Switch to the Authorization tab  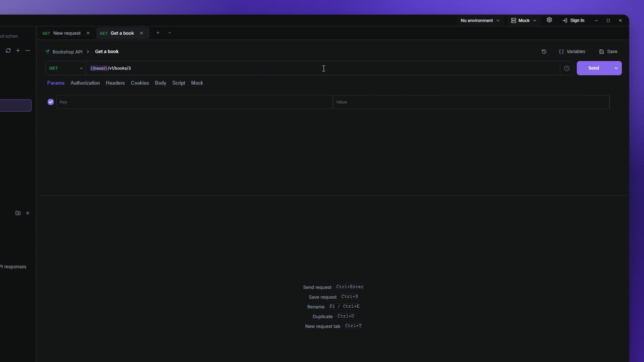pos(85,83)
